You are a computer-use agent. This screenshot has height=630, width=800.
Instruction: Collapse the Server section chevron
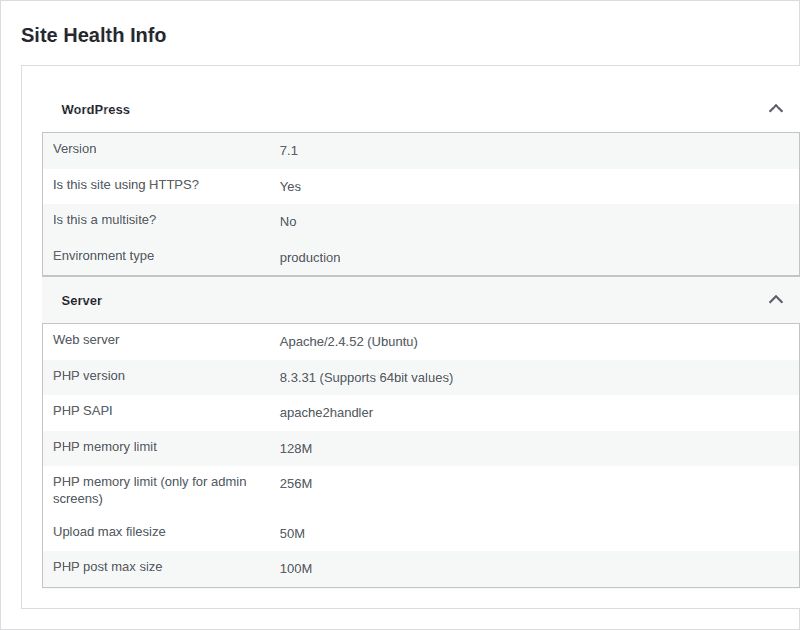pyautogui.click(x=776, y=299)
